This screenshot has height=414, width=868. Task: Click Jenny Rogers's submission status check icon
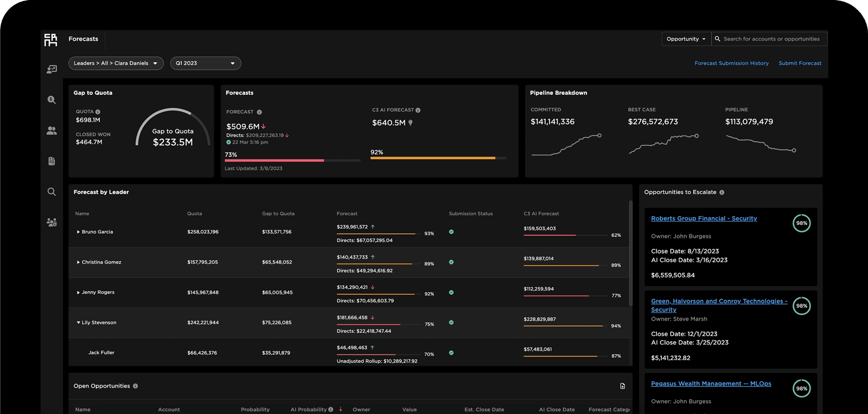coord(451,293)
